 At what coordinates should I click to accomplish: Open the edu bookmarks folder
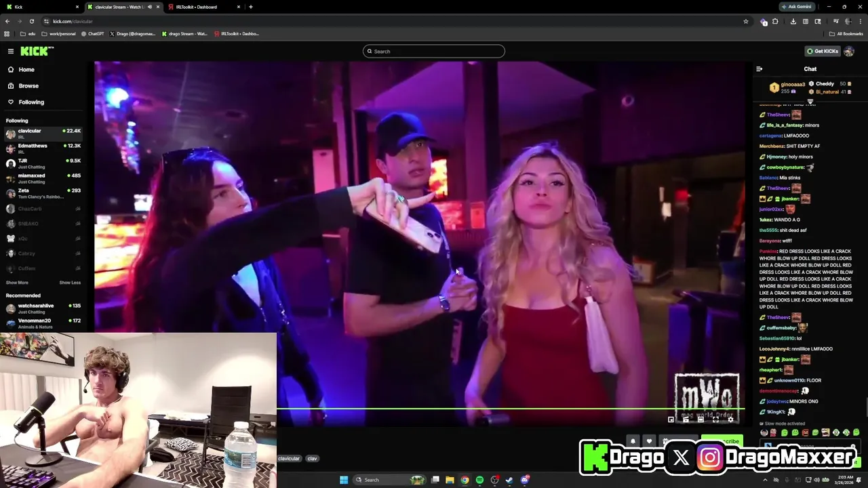(x=28, y=33)
